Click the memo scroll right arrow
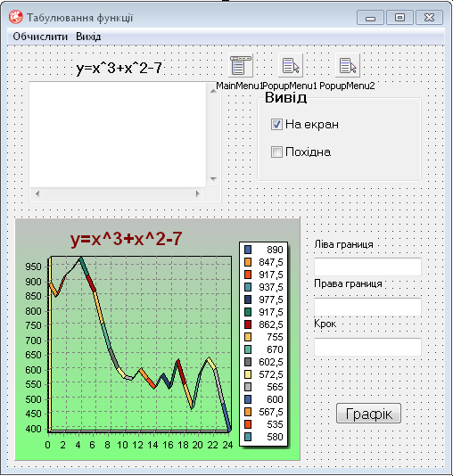The height and width of the screenshot is (476, 453). [198, 193]
